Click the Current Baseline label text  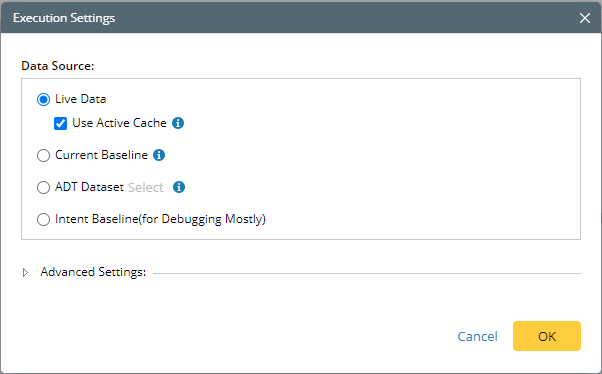(101, 155)
